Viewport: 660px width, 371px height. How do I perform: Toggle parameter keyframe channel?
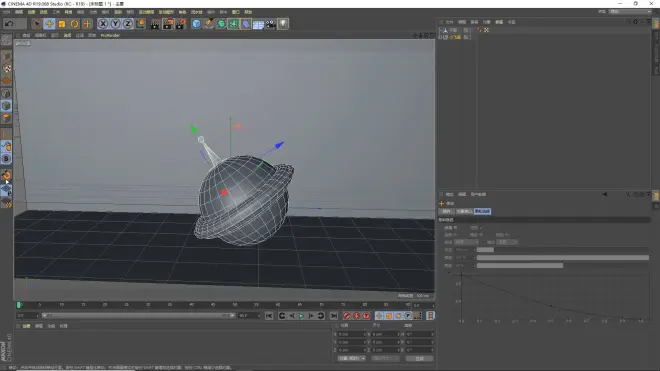tap(408, 316)
